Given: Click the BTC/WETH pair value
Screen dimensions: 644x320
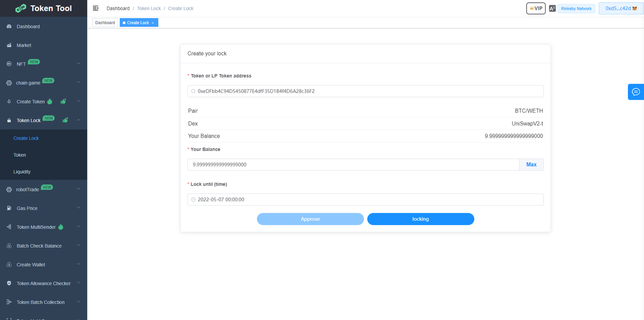Looking at the screenshot, I should tap(529, 111).
